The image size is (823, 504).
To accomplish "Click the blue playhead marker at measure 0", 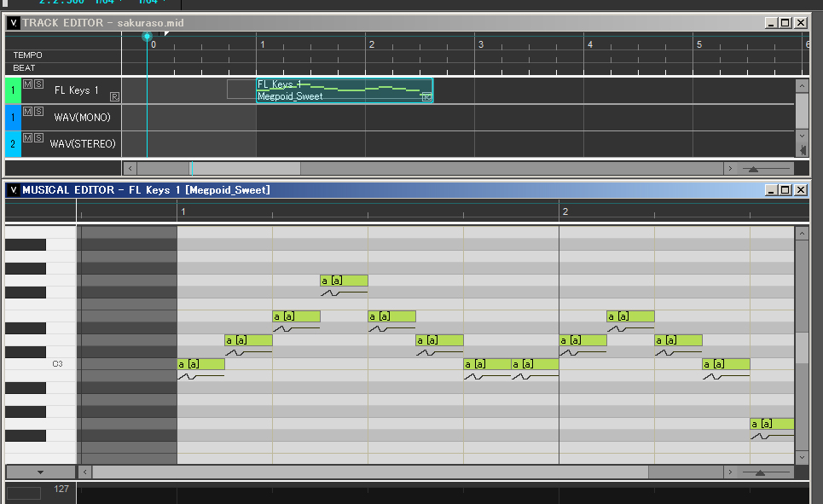I will coord(147,36).
